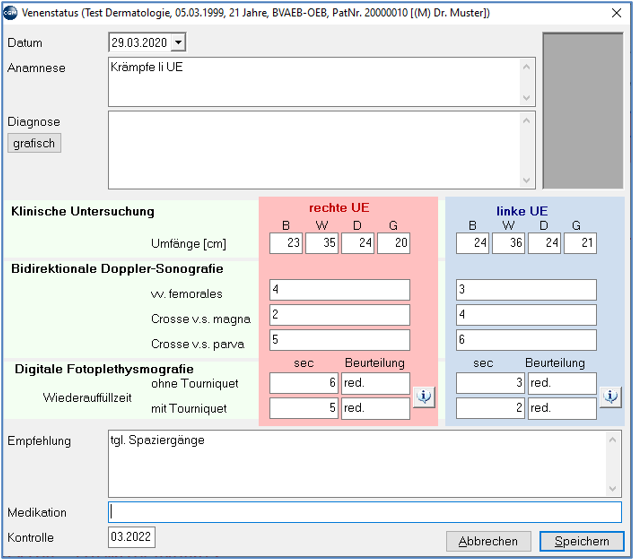Click the app icon in the title bar
634x560 pixels.
pyautogui.click(x=10, y=13)
